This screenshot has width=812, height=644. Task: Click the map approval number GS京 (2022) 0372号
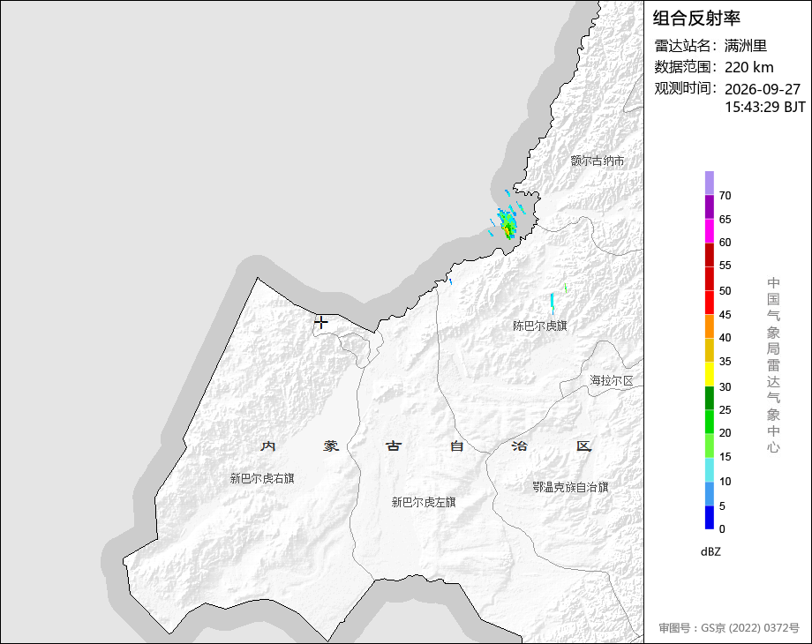tap(750, 628)
